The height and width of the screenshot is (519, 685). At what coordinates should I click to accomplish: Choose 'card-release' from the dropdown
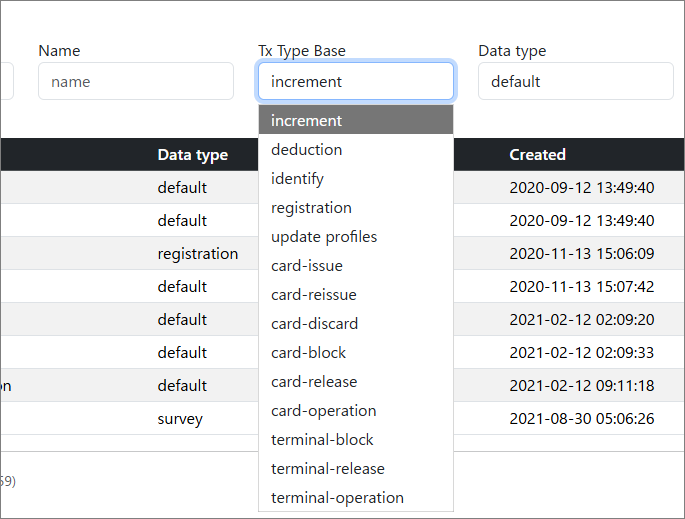355,381
